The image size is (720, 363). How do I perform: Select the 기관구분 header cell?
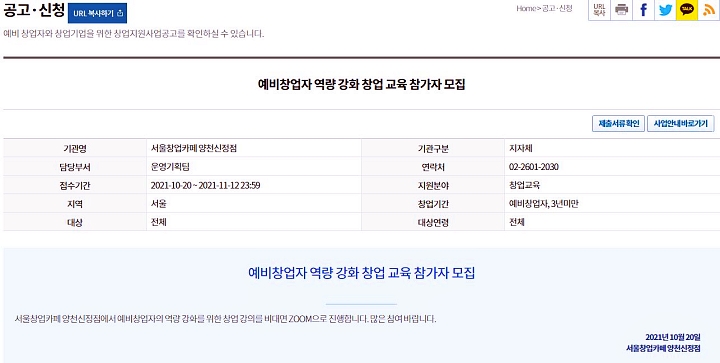point(433,149)
